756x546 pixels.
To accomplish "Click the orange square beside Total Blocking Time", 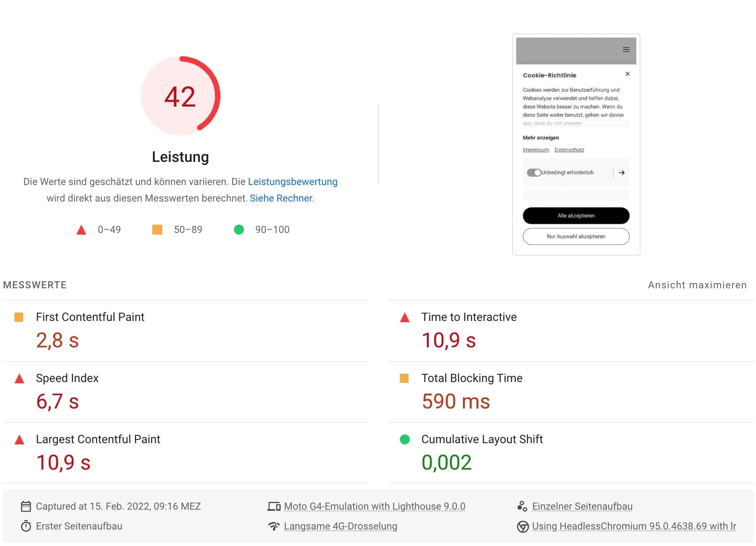I will pos(404,378).
